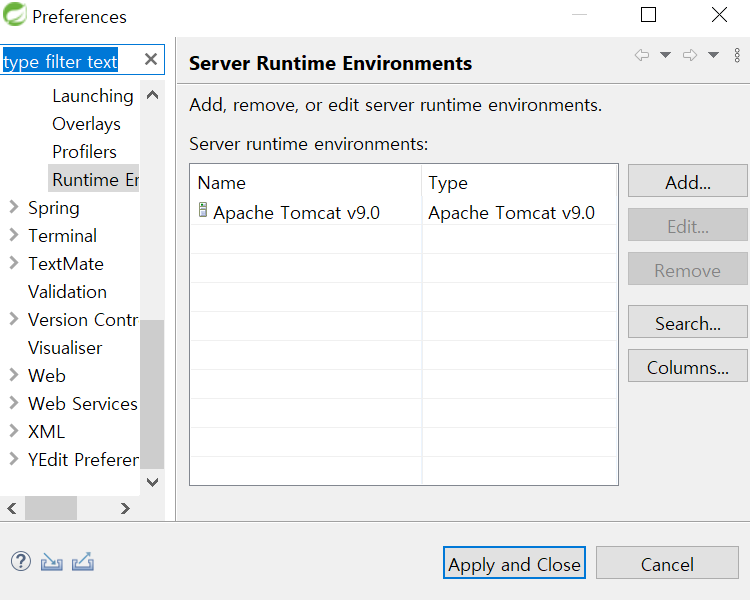Expand the Web tree node
The image size is (750, 600).
[x=14, y=375]
